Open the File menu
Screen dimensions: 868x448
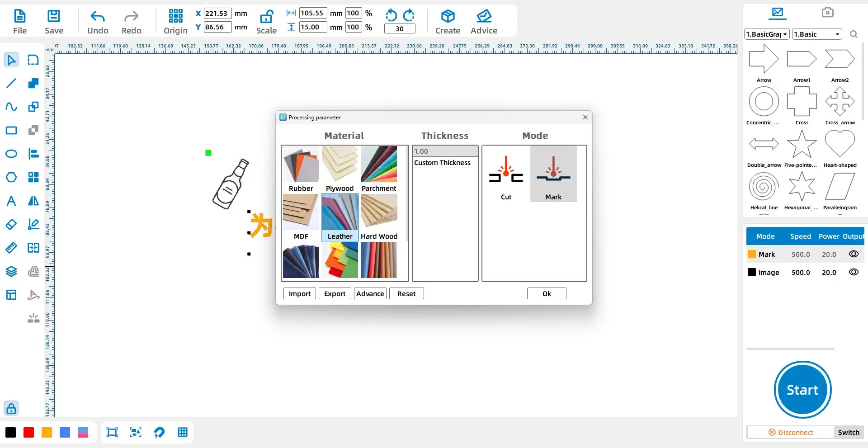coord(20,22)
